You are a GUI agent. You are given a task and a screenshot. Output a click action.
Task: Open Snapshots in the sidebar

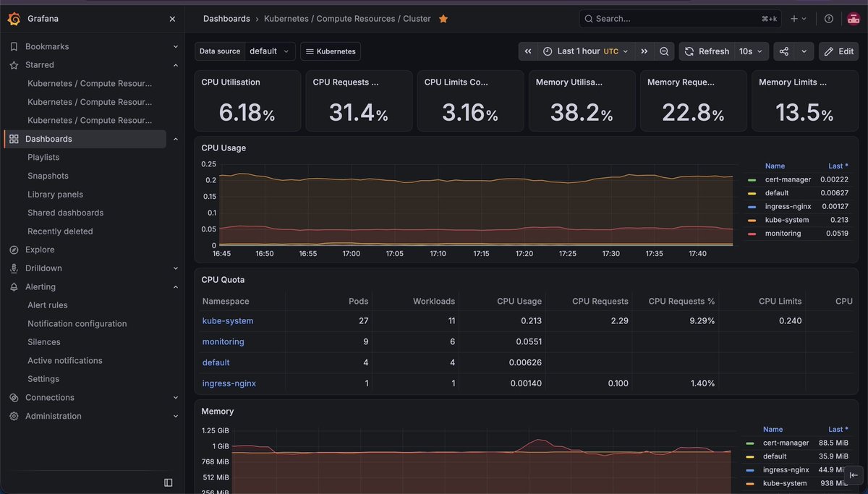click(x=48, y=176)
